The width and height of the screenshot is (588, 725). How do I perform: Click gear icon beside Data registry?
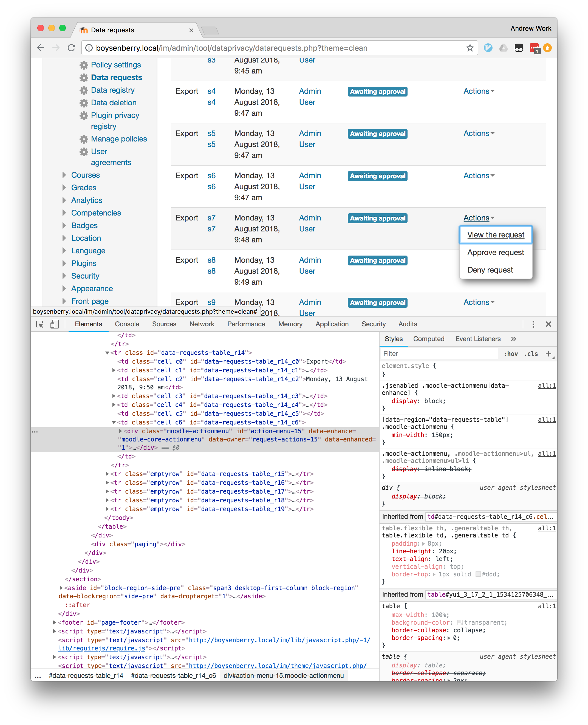pyautogui.click(x=84, y=90)
